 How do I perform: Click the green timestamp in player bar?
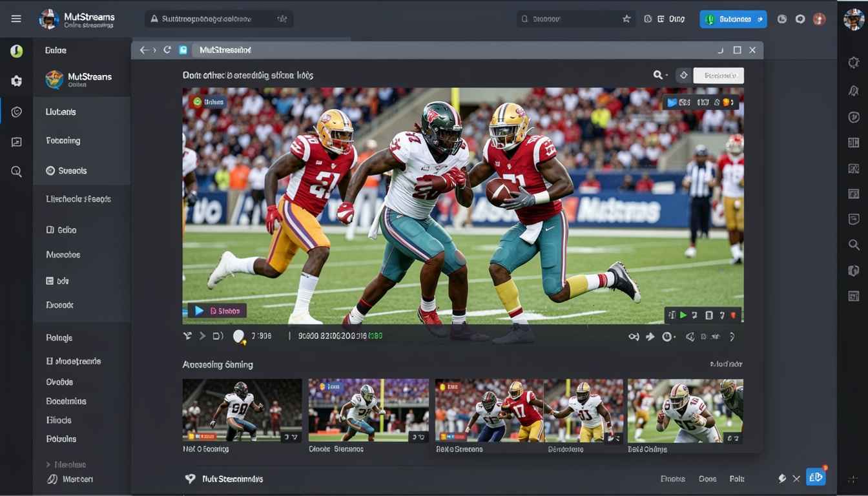[x=375, y=336]
